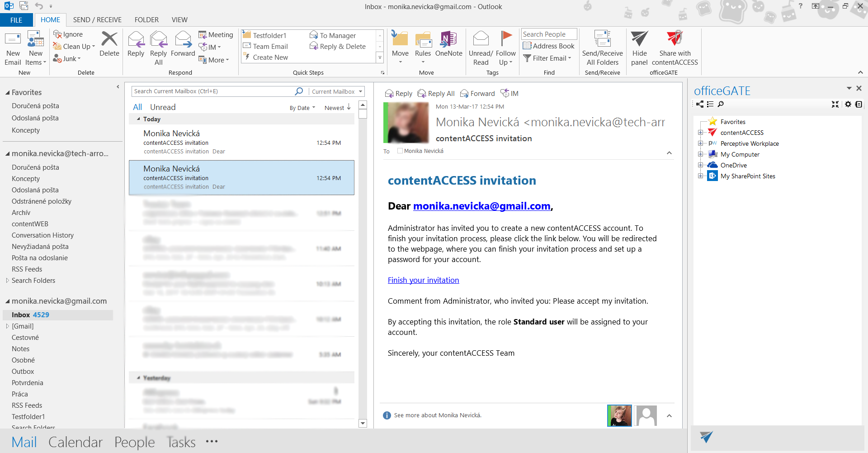Viewport: 868px width, 453px height.
Task: Select contentACCESS in the officeGATE tree
Action: coord(742,133)
